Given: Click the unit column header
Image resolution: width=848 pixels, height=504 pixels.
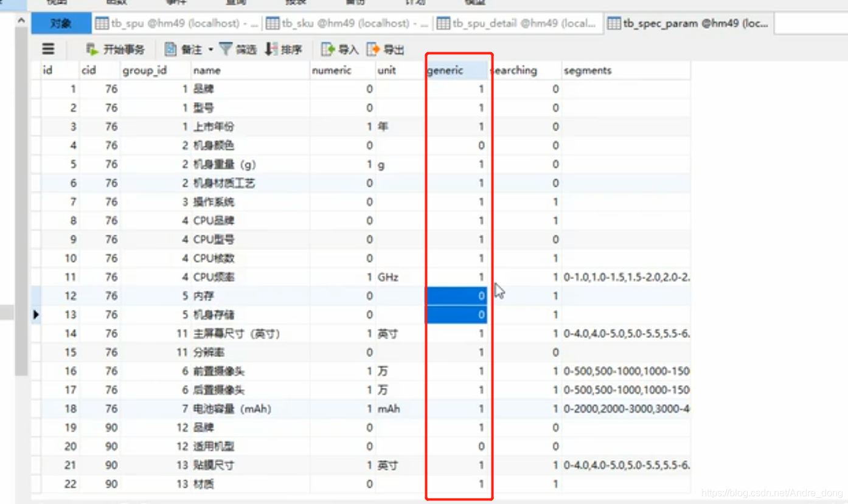Looking at the screenshot, I should point(400,71).
